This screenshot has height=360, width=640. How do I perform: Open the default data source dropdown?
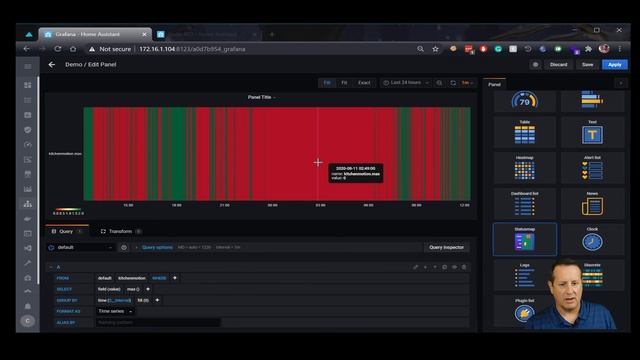click(81, 247)
